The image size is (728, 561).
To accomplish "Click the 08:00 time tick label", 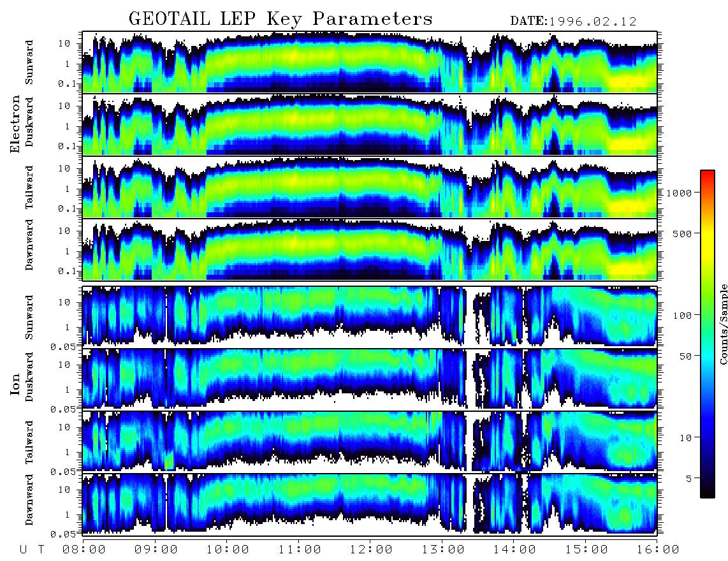I will [x=84, y=550].
